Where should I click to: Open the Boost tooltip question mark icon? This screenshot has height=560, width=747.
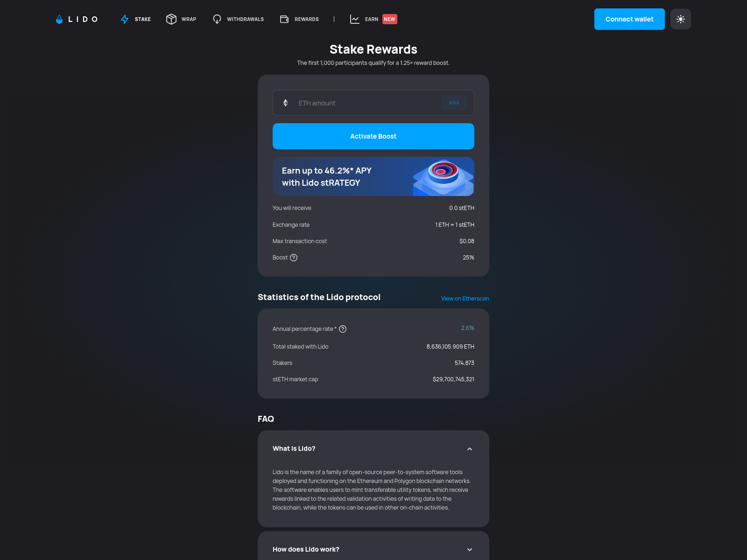pyautogui.click(x=294, y=257)
